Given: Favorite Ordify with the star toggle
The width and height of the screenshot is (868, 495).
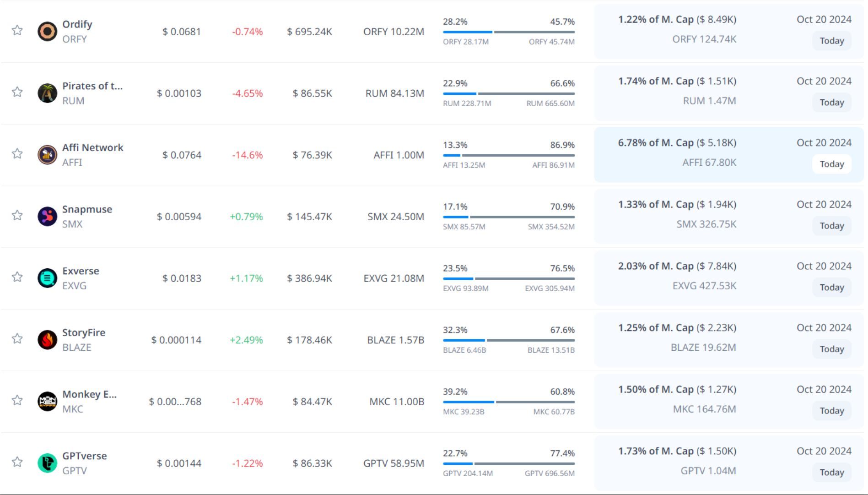Looking at the screenshot, I should 17,30.
